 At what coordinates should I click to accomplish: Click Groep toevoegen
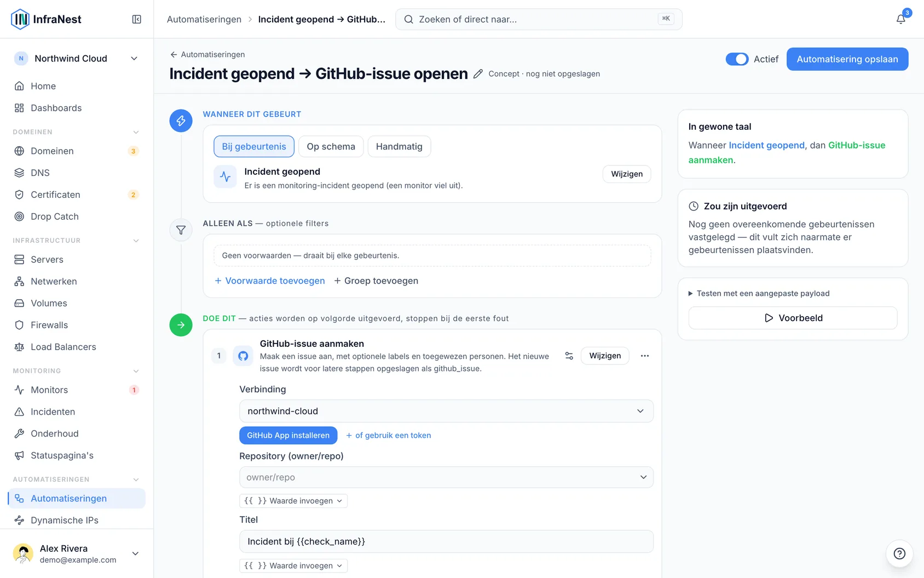(376, 281)
